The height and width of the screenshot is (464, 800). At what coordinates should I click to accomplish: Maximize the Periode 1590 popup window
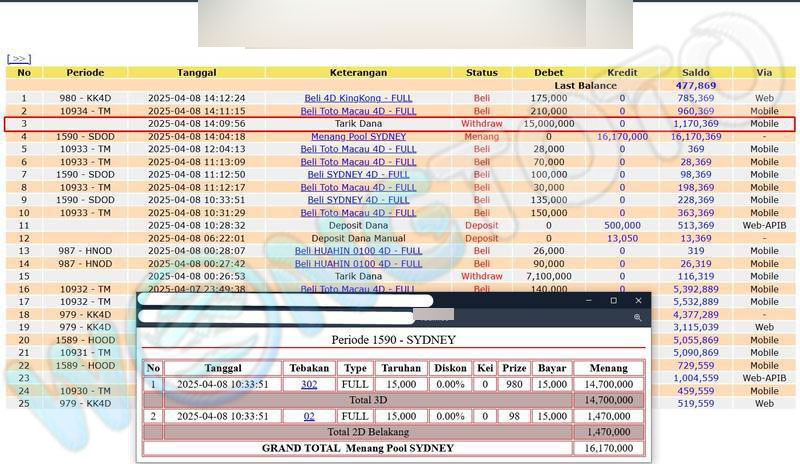pos(613,300)
